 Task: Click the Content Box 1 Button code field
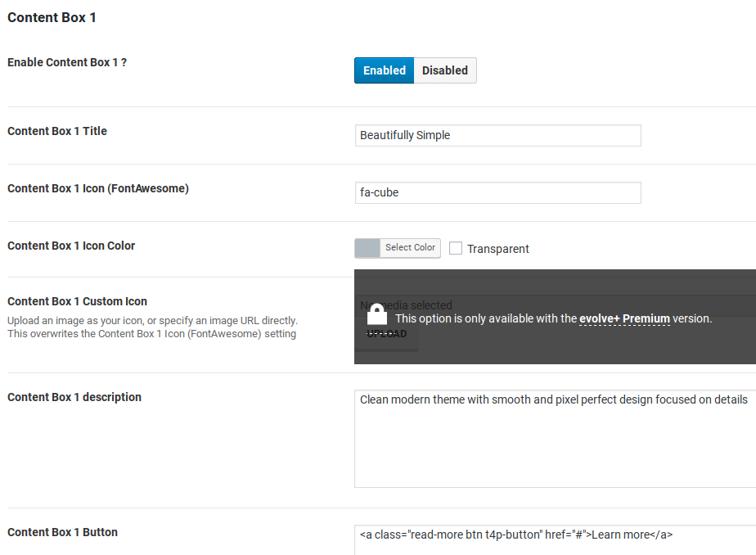(556, 540)
